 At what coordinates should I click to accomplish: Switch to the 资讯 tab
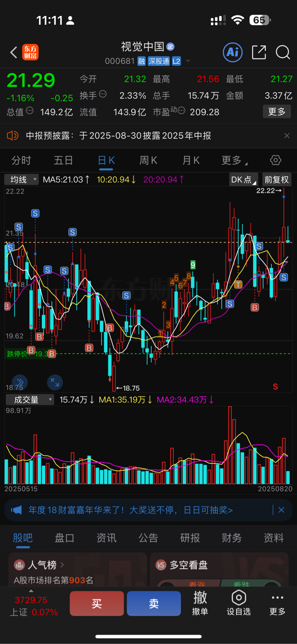tap(106, 538)
